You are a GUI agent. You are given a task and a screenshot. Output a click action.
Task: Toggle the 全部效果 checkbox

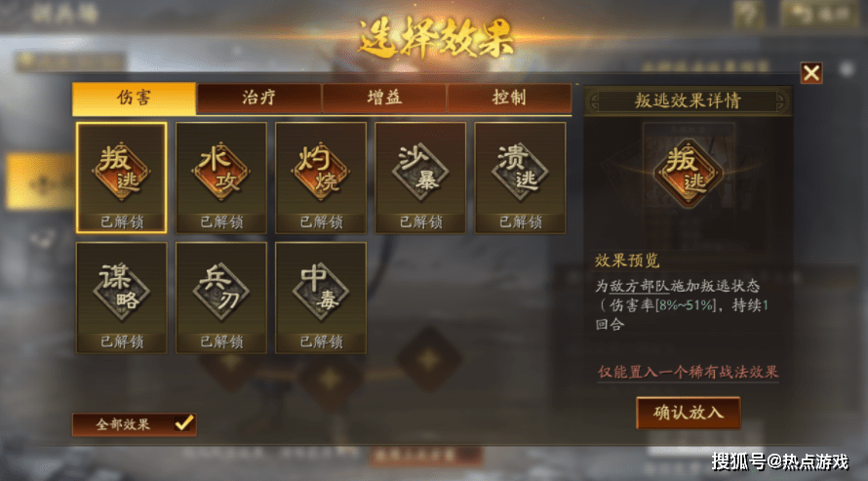click(183, 424)
